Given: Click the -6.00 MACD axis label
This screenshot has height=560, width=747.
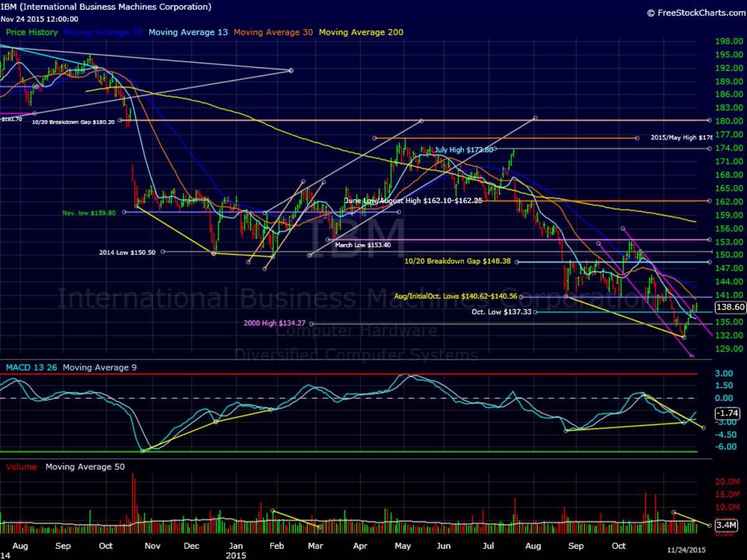Looking at the screenshot, I should pyautogui.click(x=726, y=446).
